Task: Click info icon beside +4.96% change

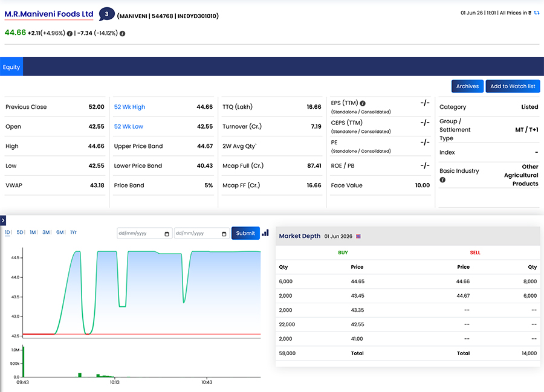Action: click(70, 34)
